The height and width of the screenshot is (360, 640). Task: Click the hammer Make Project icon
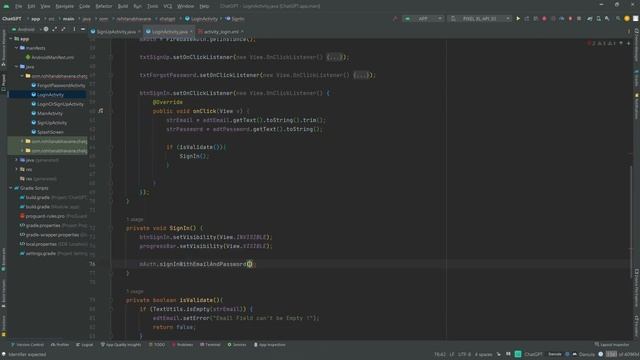[395, 19]
